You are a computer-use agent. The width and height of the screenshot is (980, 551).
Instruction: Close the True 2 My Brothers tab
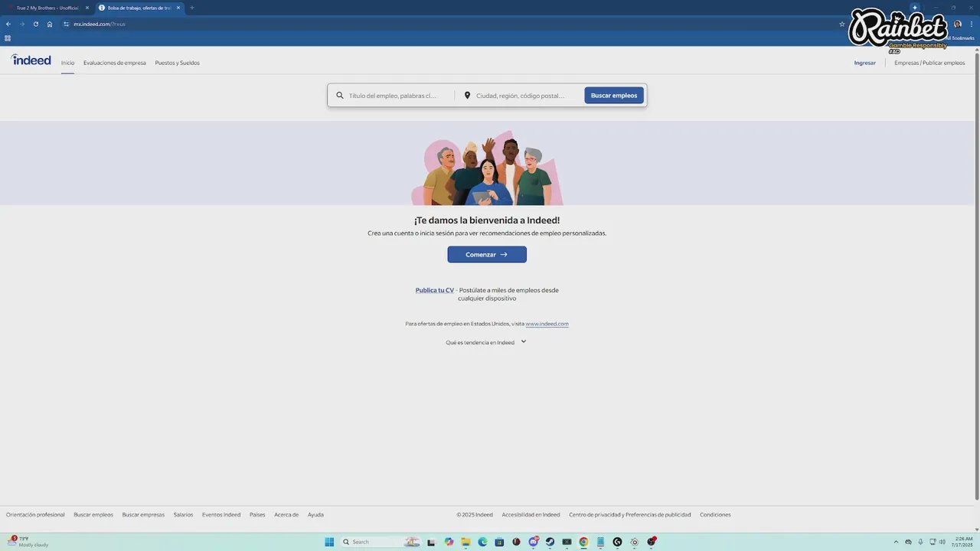87,8
